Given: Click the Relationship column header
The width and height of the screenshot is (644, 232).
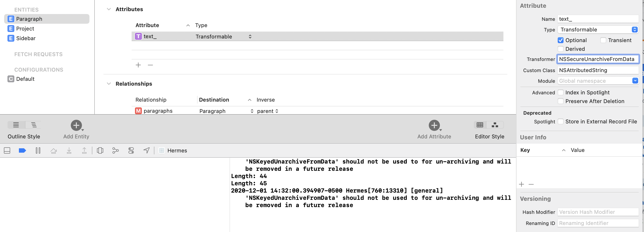Looking at the screenshot, I should (151, 100).
